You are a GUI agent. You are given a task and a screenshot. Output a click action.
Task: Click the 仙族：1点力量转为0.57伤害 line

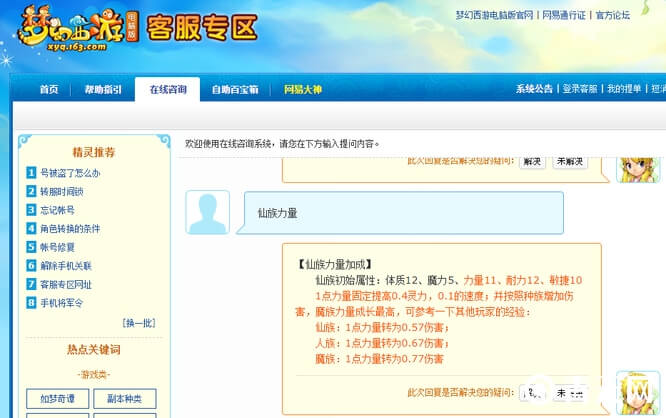[382, 328]
